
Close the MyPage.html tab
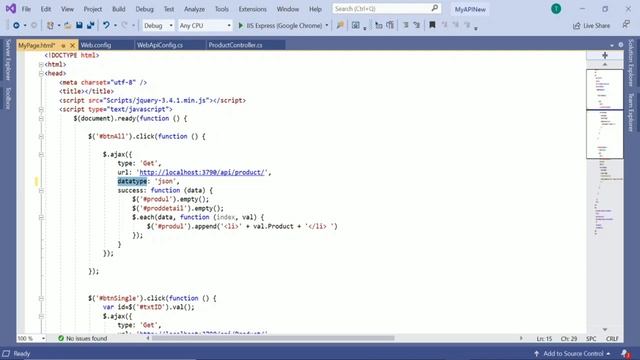(73, 45)
